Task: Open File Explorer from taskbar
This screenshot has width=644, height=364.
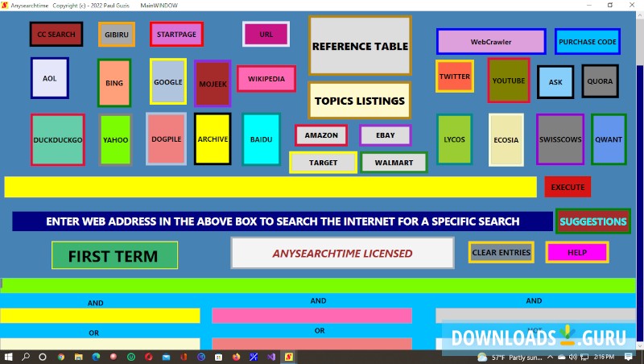Action: [78, 357]
